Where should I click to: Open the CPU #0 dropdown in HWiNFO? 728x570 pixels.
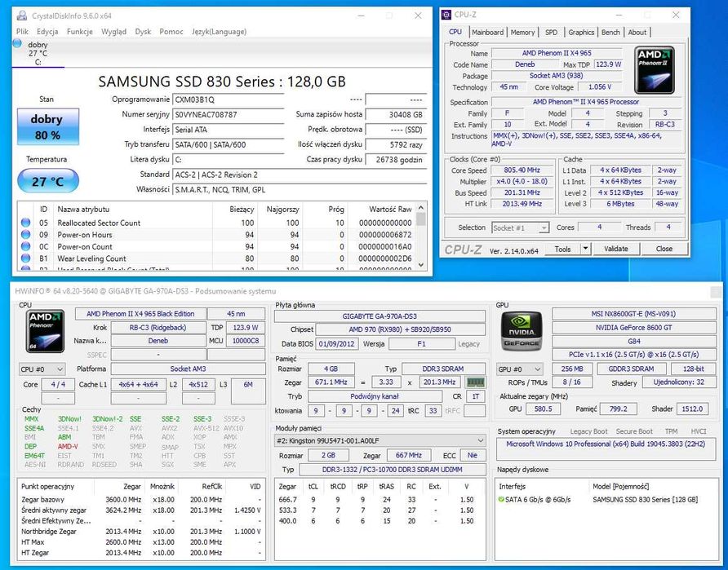point(42,369)
